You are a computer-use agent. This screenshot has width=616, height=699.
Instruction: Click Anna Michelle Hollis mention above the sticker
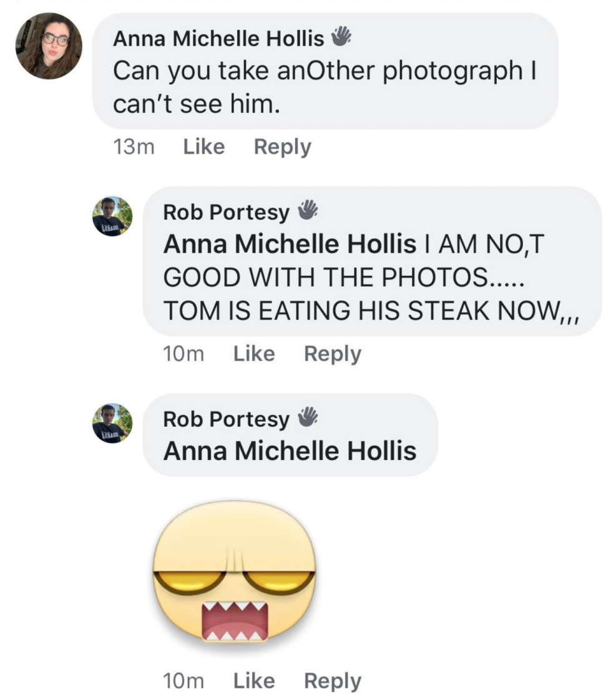290,451
